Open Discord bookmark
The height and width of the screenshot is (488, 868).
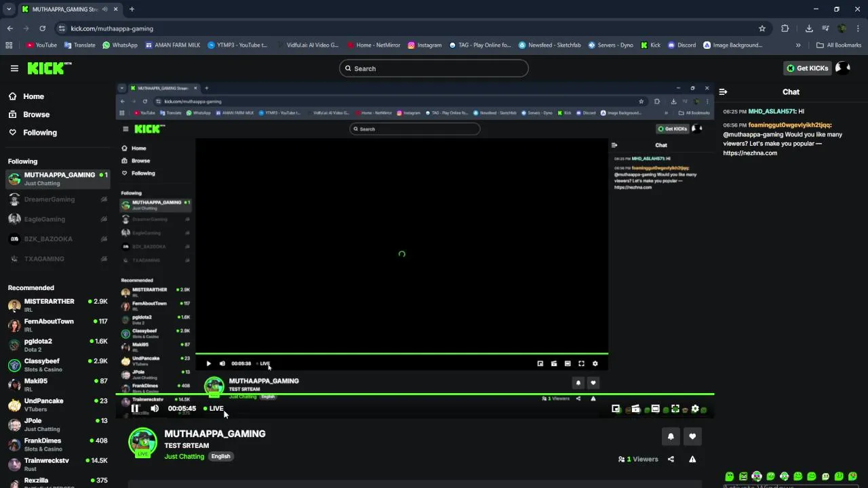click(682, 45)
